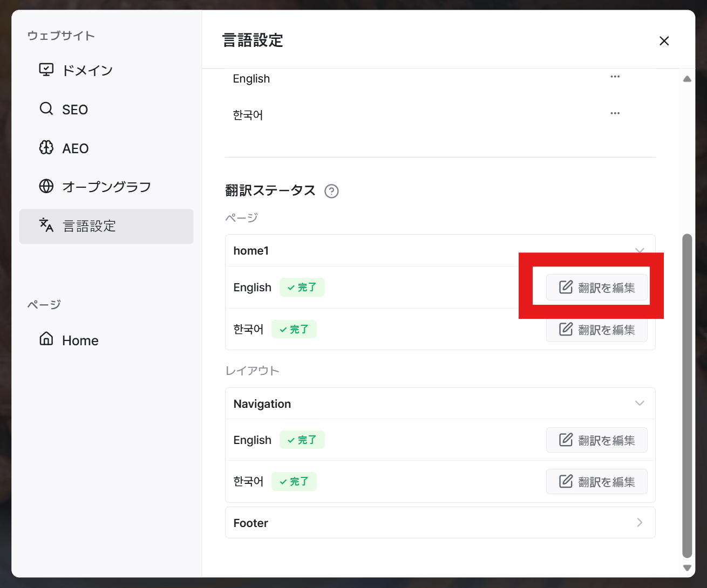The image size is (707, 588).
Task: Collapse the Navigation layout section
Action: point(640,404)
